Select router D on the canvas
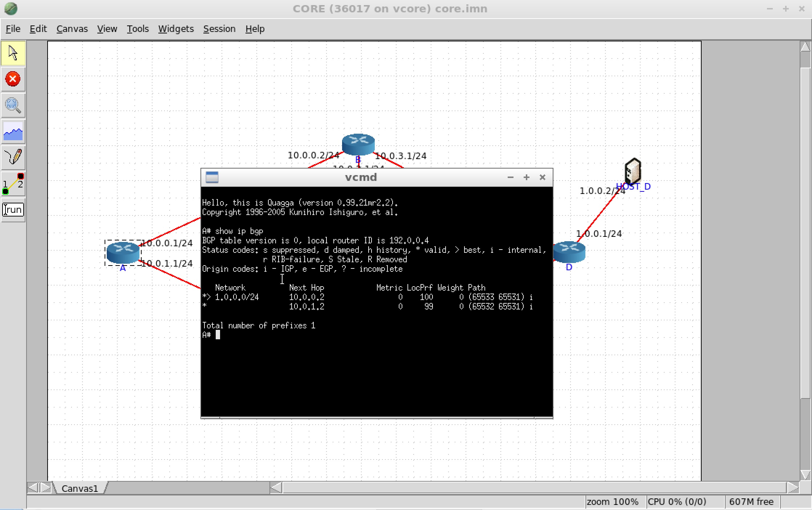The image size is (812, 510). pyautogui.click(x=569, y=251)
